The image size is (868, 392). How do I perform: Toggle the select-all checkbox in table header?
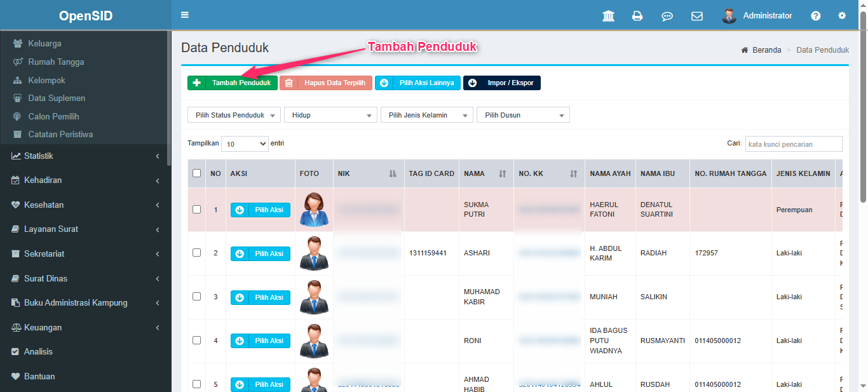pos(196,173)
